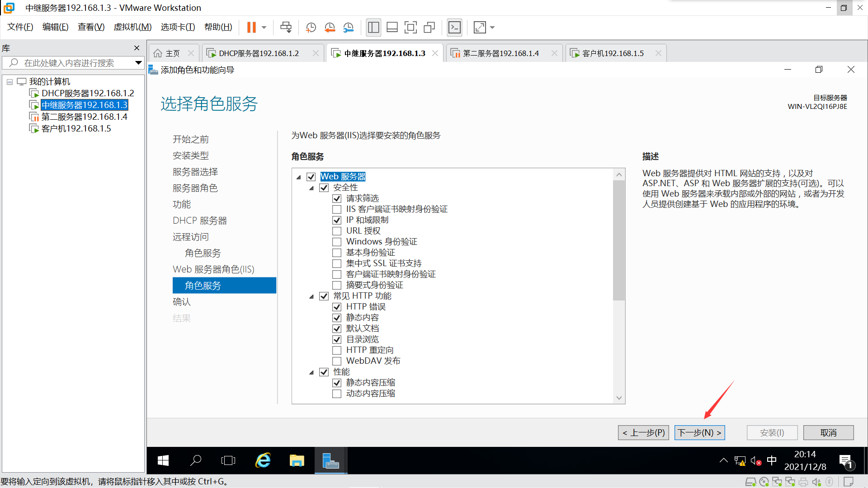Collapse the 安全性 tree node
Screen dimensions: 868x488
(311, 188)
